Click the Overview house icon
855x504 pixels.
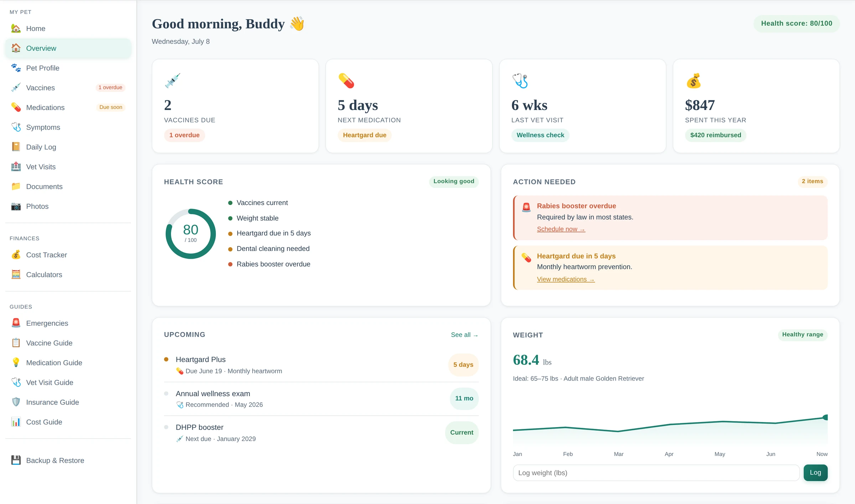[x=16, y=48]
